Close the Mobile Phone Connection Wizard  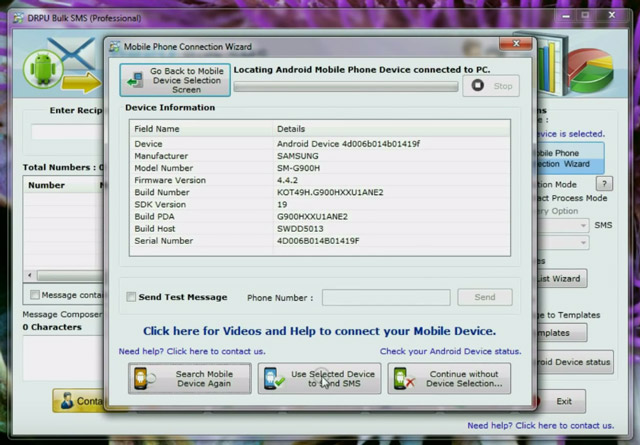(516, 43)
